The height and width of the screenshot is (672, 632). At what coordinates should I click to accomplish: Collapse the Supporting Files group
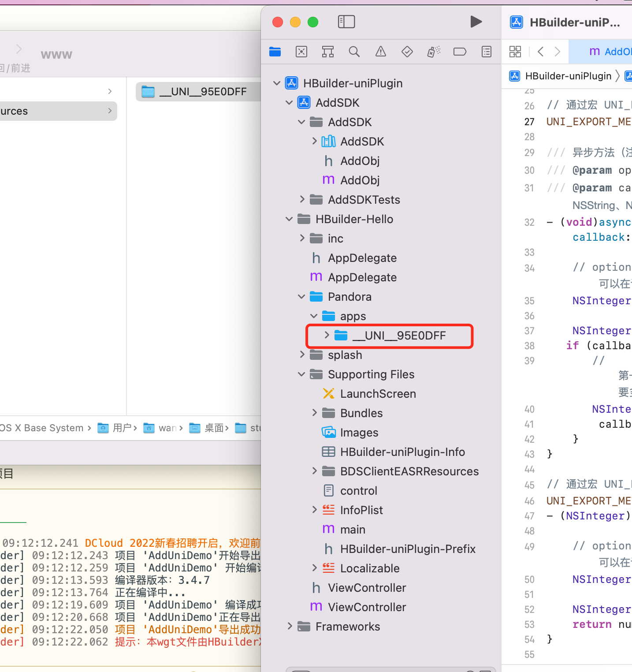click(301, 374)
